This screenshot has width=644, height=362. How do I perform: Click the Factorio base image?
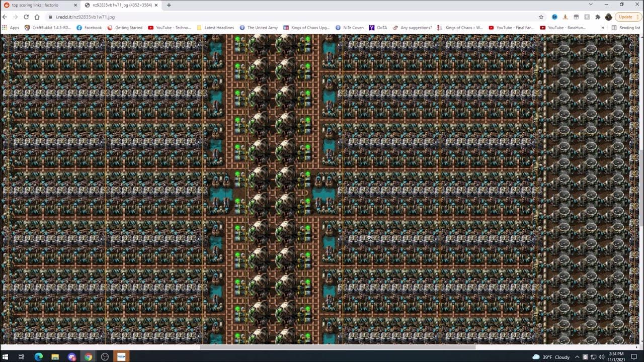tap(319, 189)
